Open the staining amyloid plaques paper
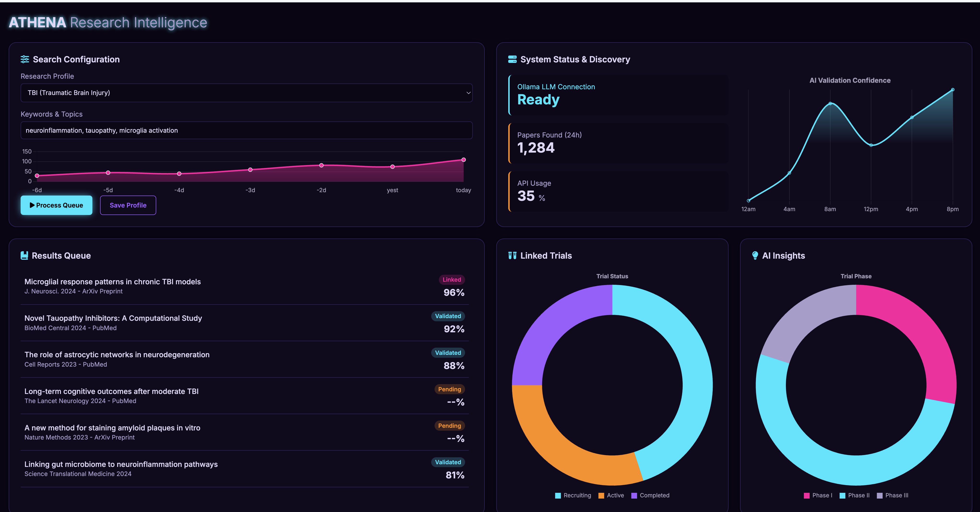The image size is (980, 512). click(245, 432)
